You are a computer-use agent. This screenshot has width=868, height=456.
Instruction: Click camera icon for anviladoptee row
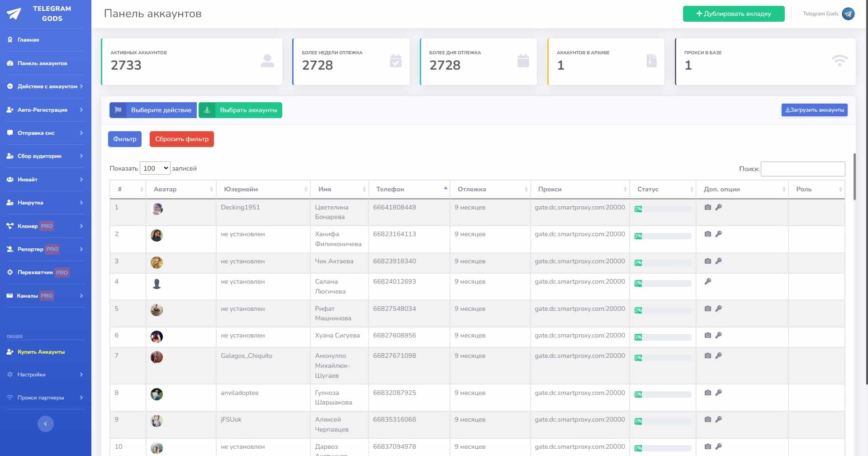click(707, 393)
